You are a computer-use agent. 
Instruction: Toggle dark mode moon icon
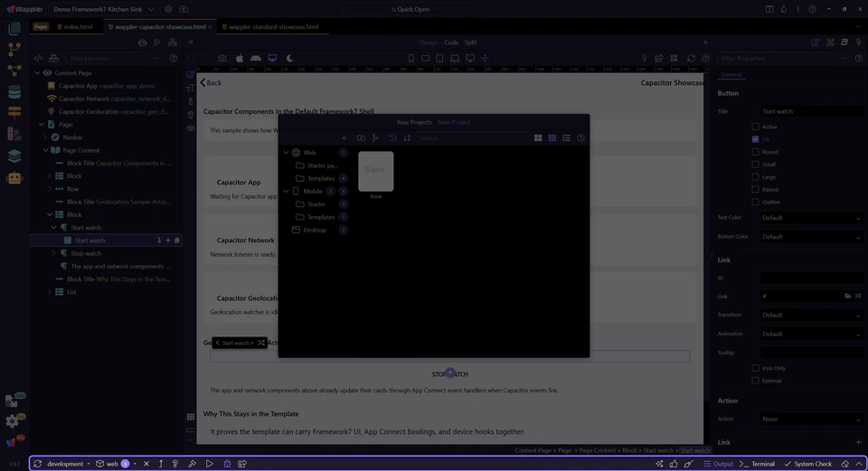(x=289, y=58)
